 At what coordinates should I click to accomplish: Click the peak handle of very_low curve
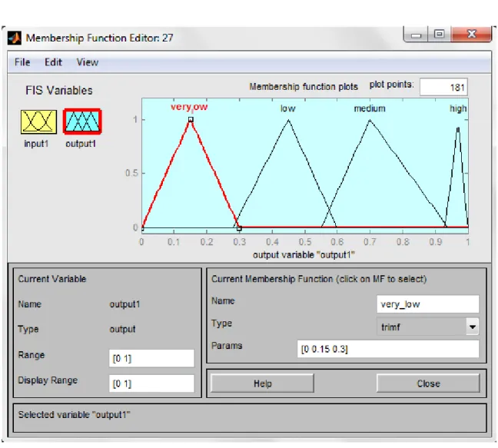coord(191,119)
